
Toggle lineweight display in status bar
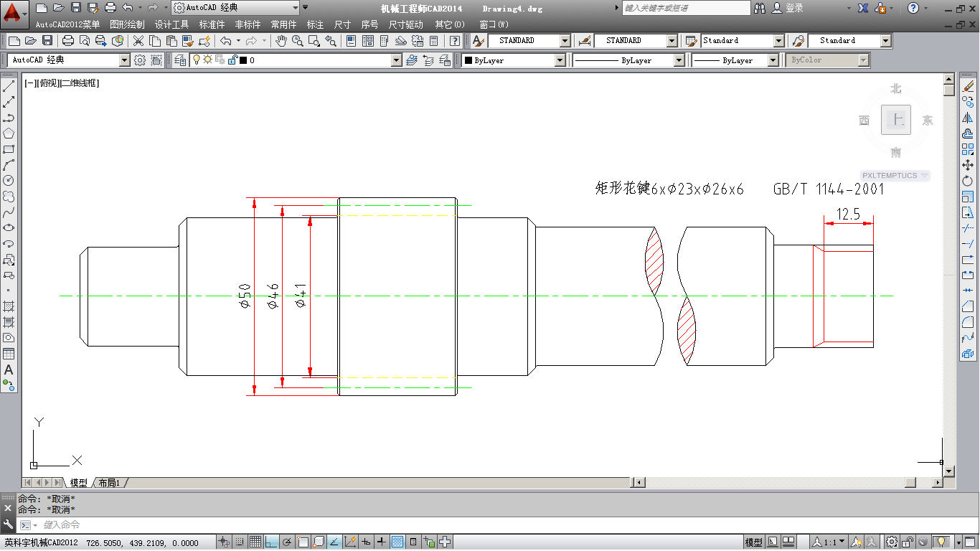click(x=382, y=542)
